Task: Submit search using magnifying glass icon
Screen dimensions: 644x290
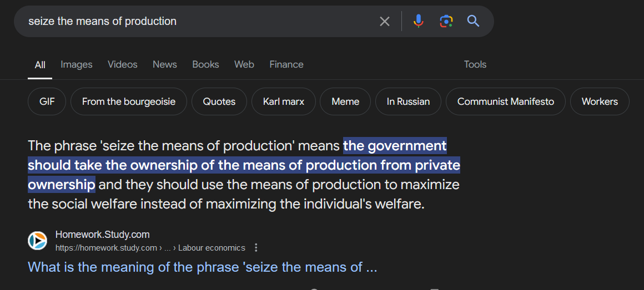Action: (473, 21)
